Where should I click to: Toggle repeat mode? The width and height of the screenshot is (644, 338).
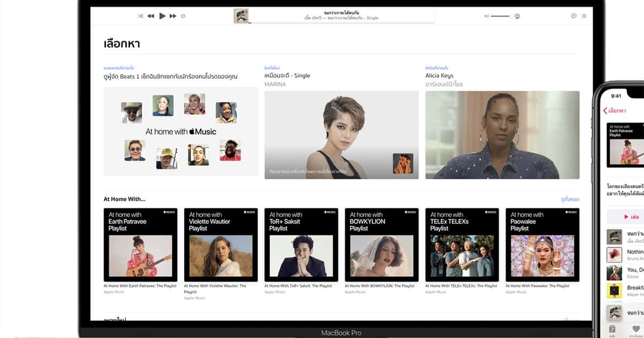click(183, 16)
